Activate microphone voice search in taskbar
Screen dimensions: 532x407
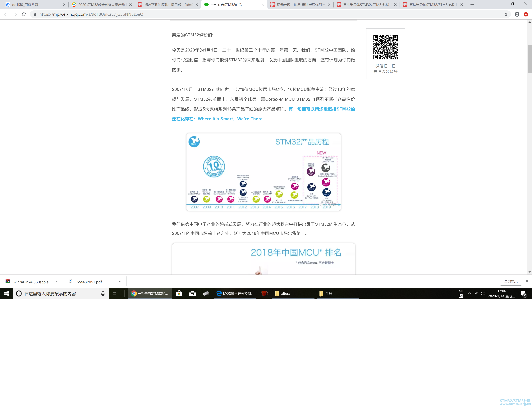103,293
